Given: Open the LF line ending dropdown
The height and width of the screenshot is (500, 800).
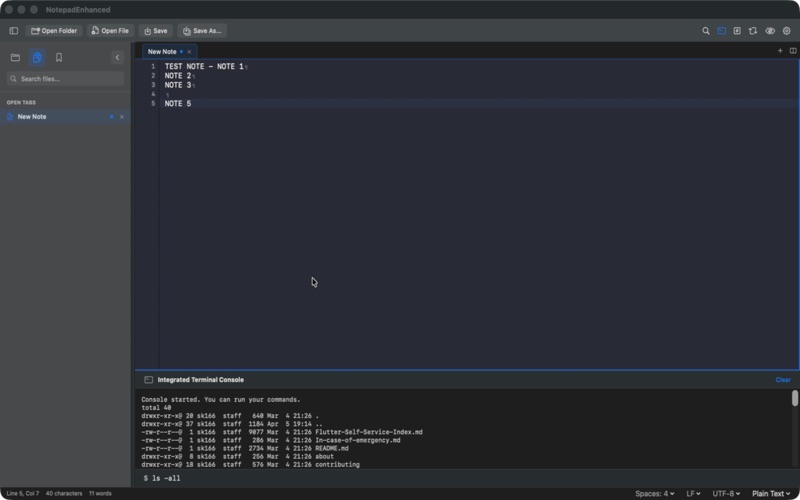Looking at the screenshot, I should (693, 493).
